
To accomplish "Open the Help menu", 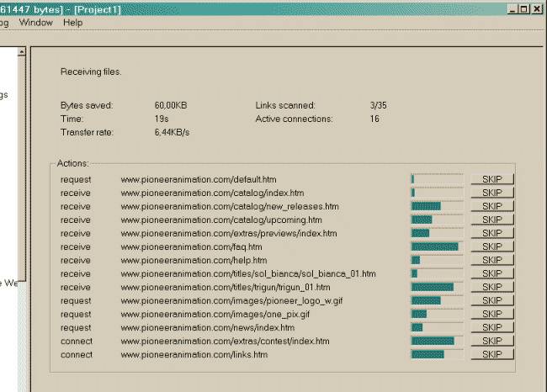I will [x=73, y=23].
